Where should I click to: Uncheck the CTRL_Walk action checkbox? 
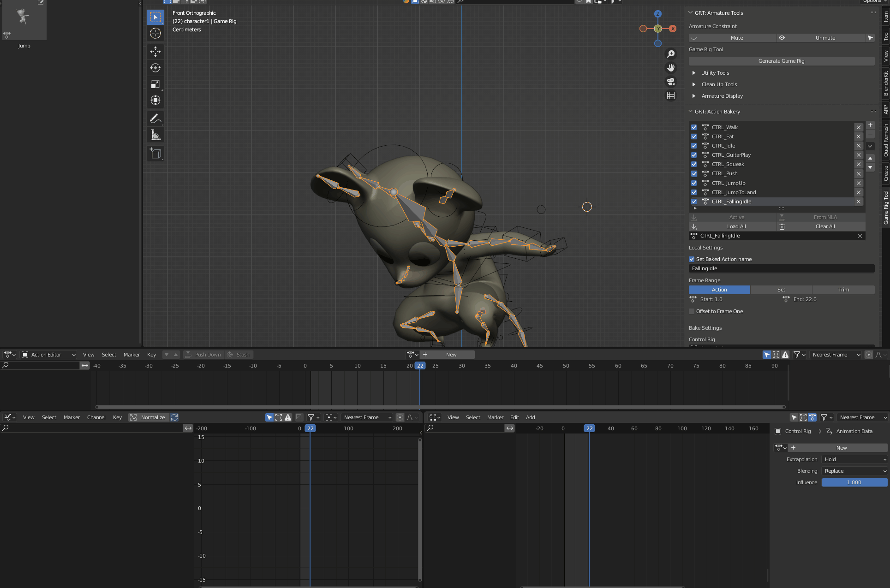pos(694,127)
